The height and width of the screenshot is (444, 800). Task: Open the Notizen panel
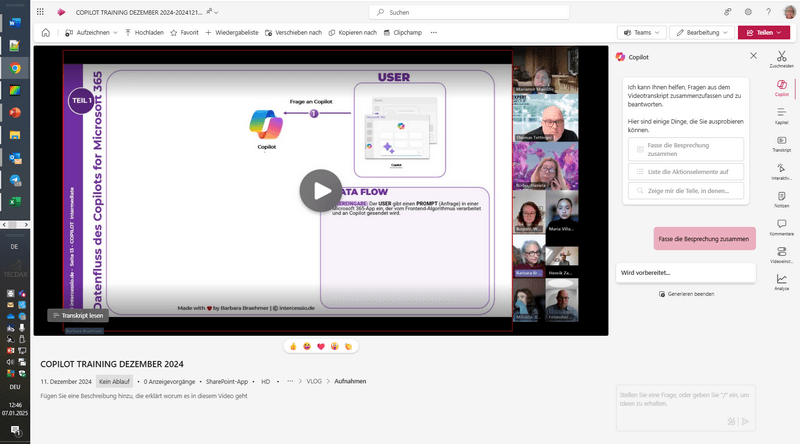coord(781,199)
